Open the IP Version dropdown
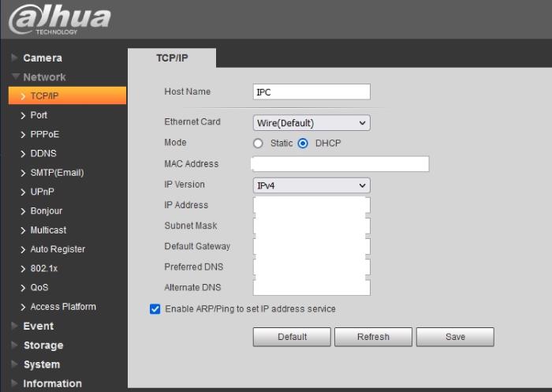 click(311, 185)
